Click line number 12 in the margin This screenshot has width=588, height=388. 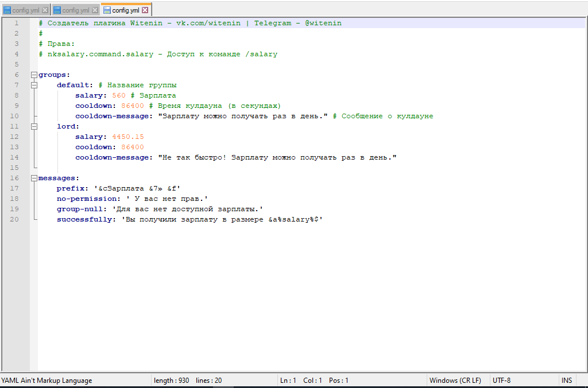tap(14, 137)
